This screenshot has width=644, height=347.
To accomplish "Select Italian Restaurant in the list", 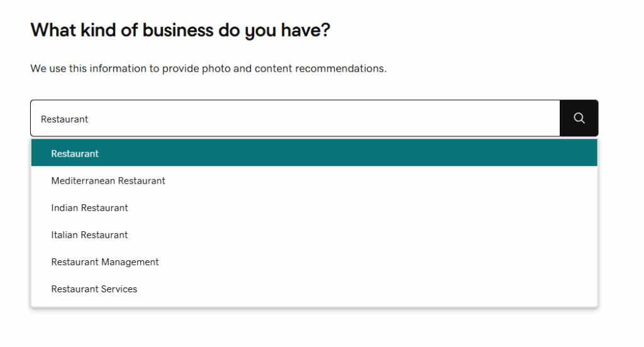I will pyautogui.click(x=314, y=235).
